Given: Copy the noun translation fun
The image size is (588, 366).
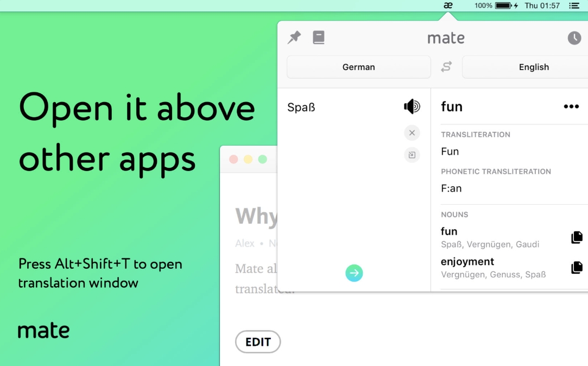Looking at the screenshot, I should coord(577,237).
